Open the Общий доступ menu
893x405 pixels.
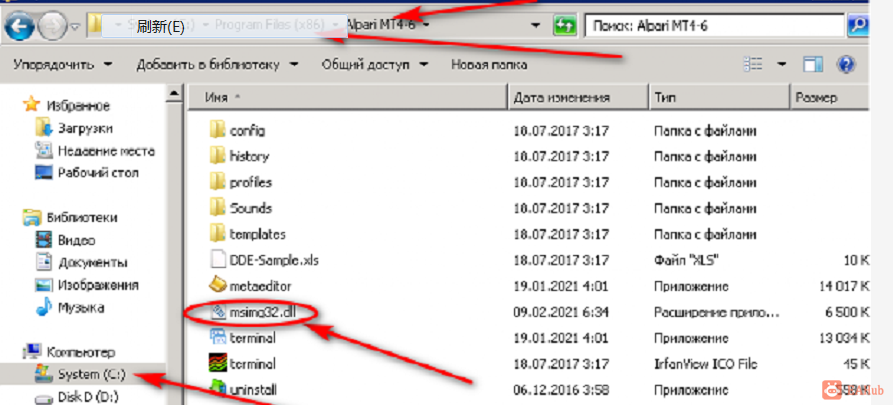point(374,64)
